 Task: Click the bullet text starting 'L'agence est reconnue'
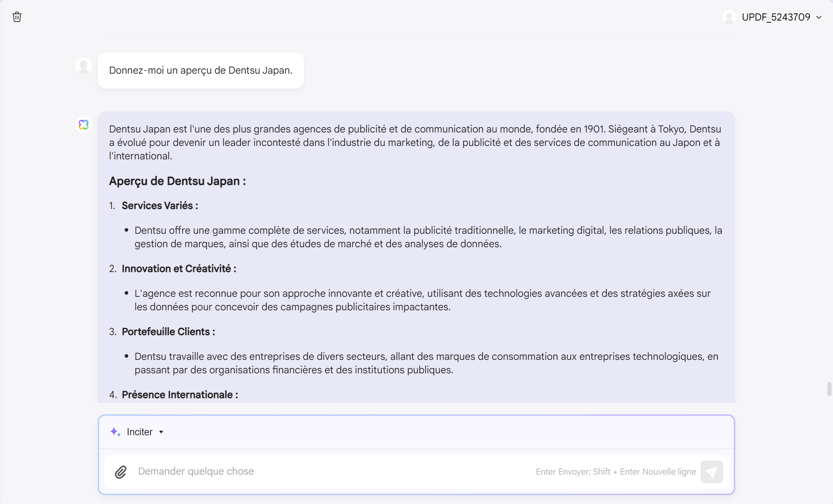tap(423, 300)
